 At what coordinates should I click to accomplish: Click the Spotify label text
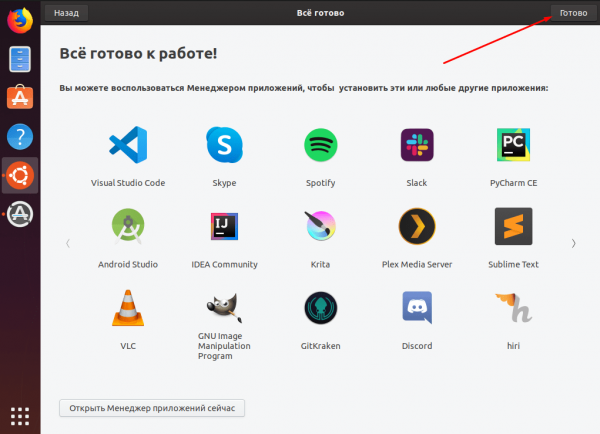pyautogui.click(x=321, y=183)
